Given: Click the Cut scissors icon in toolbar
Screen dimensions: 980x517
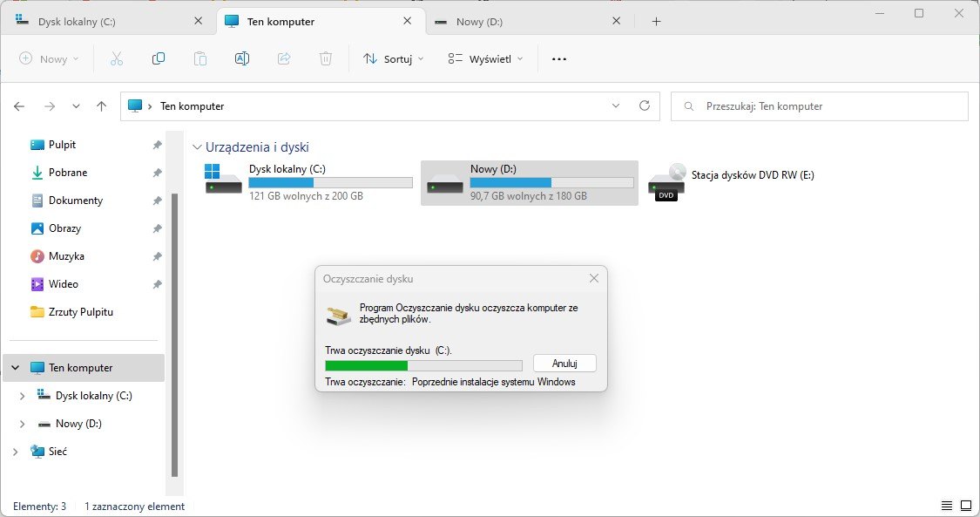Looking at the screenshot, I should (x=116, y=58).
